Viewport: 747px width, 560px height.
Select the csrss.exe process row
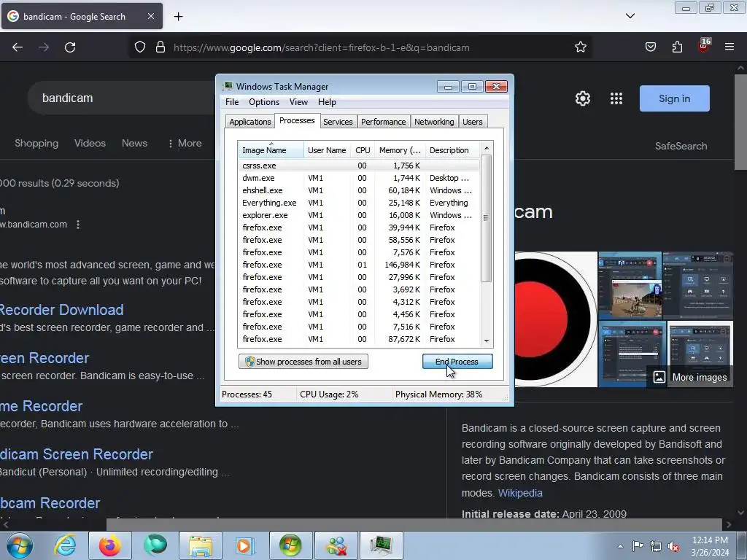tap(359, 166)
